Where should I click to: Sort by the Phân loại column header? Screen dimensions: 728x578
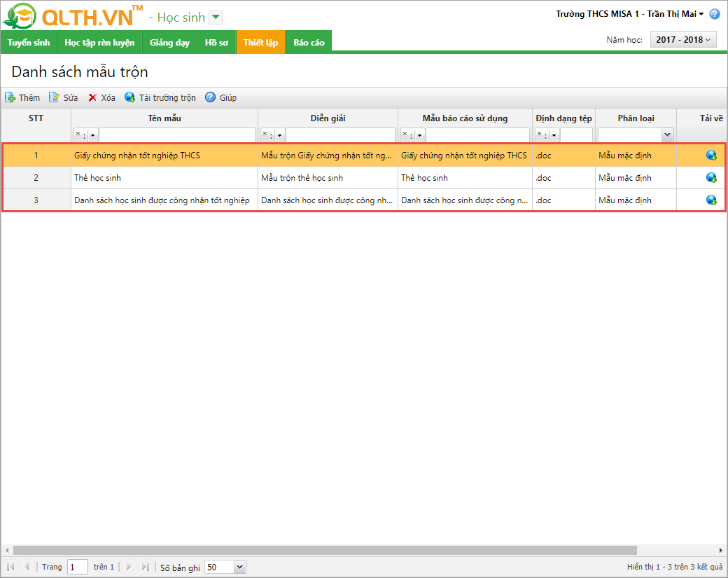tap(636, 118)
